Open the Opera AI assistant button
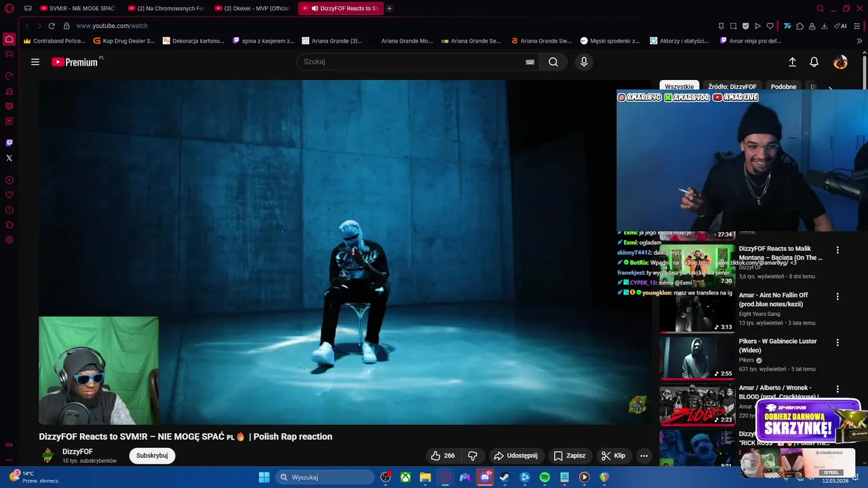868x488 pixels. point(839,26)
